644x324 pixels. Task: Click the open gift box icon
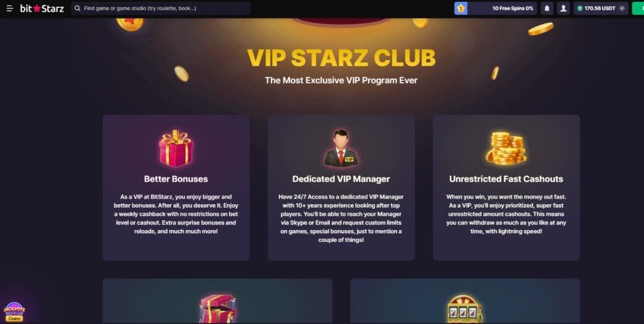(218, 309)
